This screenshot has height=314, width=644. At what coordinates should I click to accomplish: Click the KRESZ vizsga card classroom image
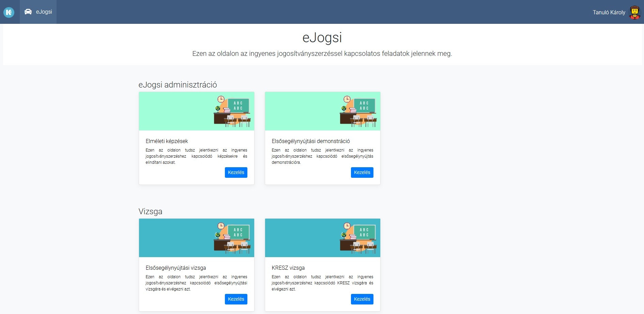(323, 238)
